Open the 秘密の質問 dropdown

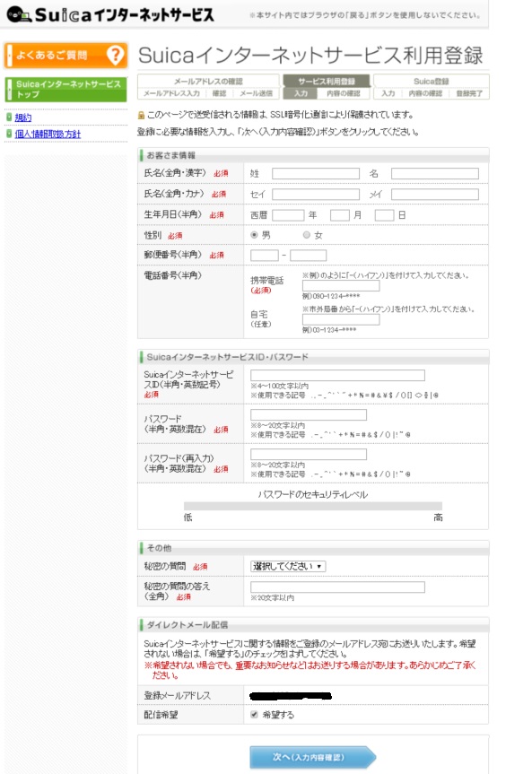coord(288,566)
